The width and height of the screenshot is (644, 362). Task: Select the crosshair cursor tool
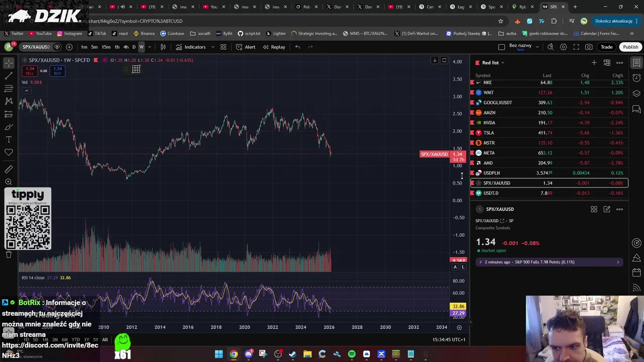click(9, 63)
